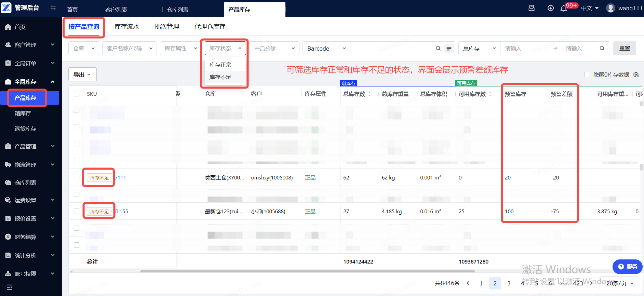The width and height of the screenshot is (644, 296).
Task: Select 库存不足 option in dropdown
Action: pos(225,77)
